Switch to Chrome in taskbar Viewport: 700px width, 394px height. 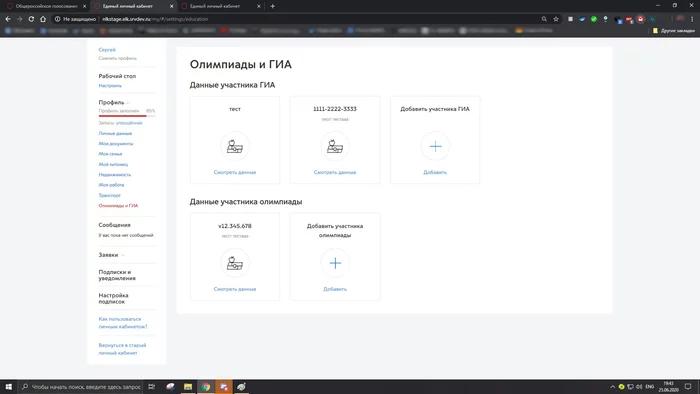coord(206,387)
